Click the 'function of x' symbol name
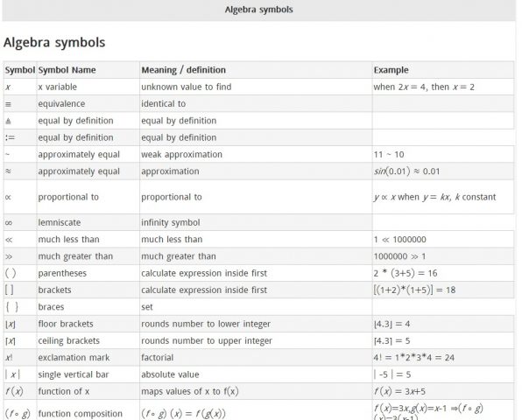 coord(64,391)
